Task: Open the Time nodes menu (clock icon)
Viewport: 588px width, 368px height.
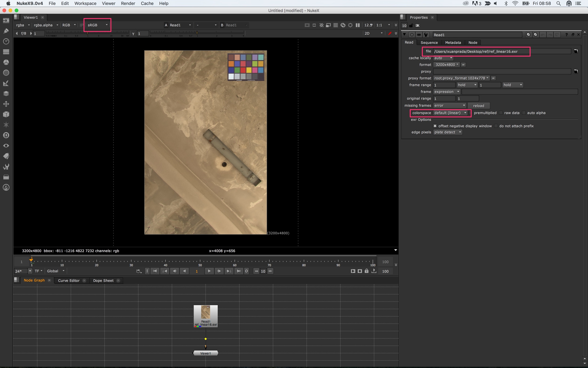Action: [6, 41]
